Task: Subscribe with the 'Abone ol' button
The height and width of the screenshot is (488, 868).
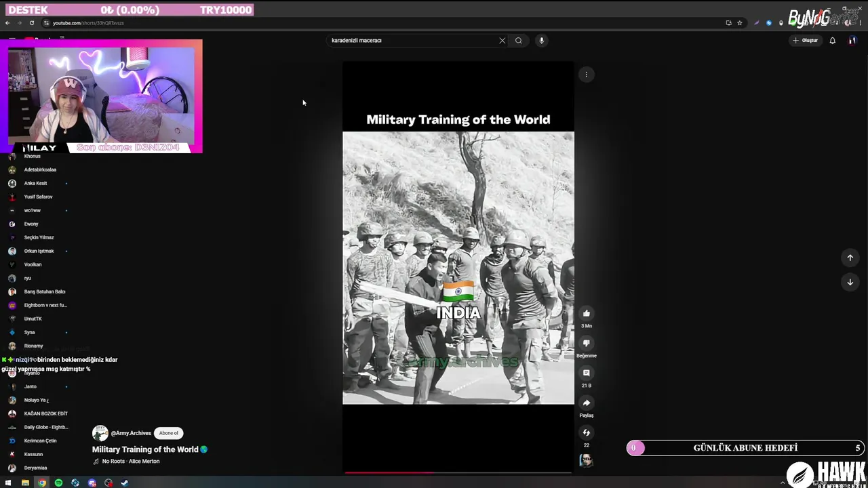Action: pos(169,433)
